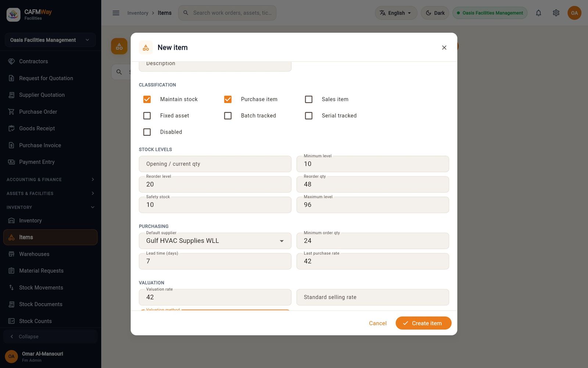Click the Inventory warehouse icon
The height and width of the screenshot is (368, 588).
tap(11, 220)
